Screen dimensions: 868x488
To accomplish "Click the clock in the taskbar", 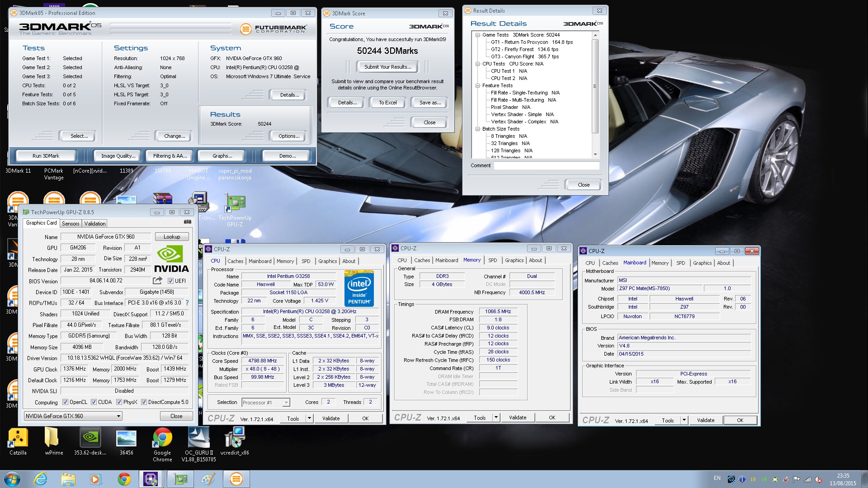I will pos(843,479).
